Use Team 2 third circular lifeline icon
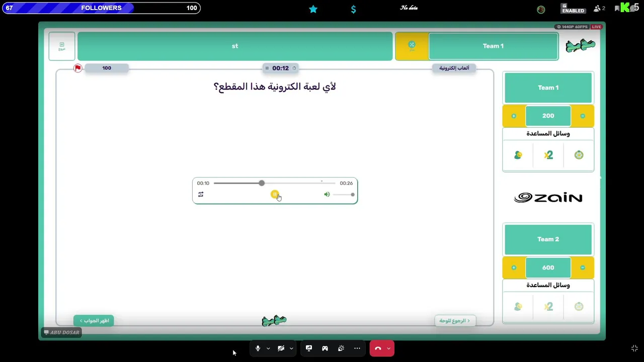Image resolution: width=644 pixels, height=362 pixels. tap(579, 307)
